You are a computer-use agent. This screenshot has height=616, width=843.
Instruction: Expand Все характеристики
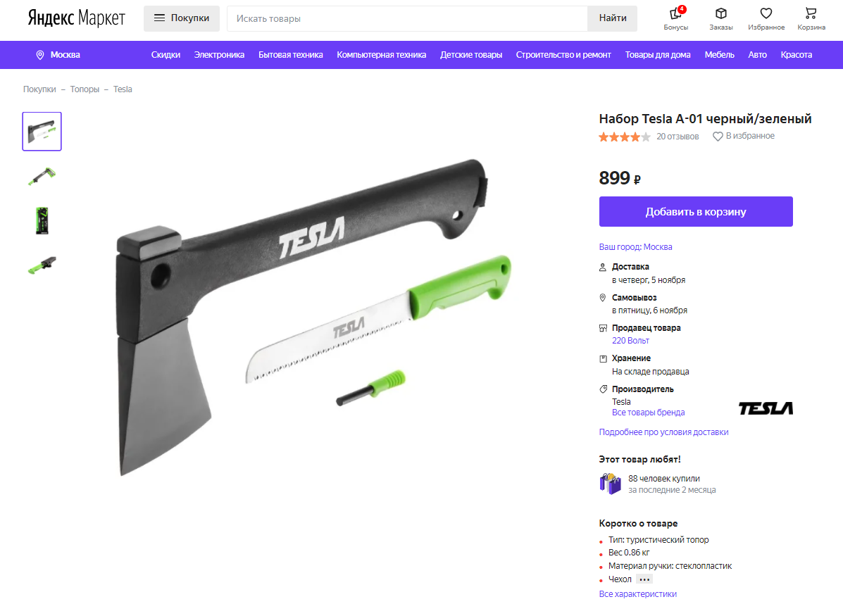coord(637,594)
